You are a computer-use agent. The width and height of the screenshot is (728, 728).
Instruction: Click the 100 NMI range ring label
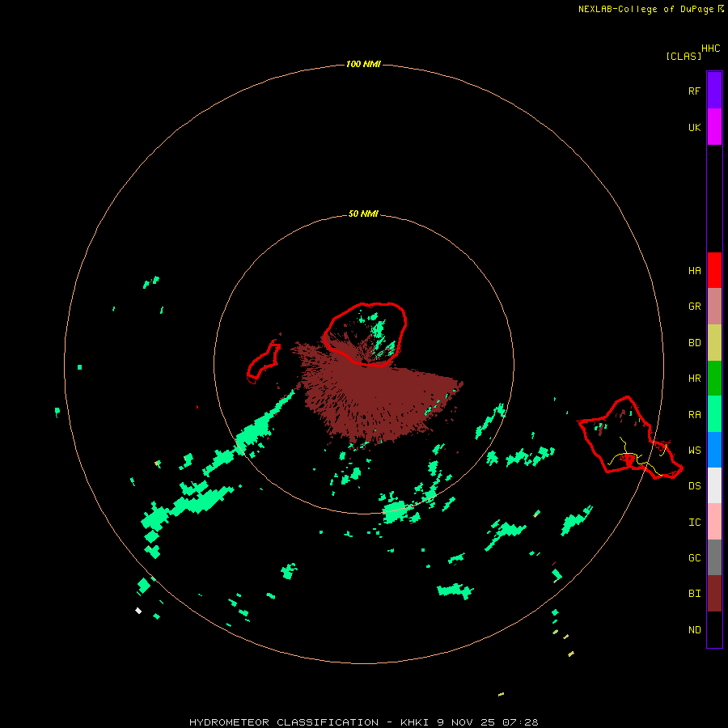[363, 64]
